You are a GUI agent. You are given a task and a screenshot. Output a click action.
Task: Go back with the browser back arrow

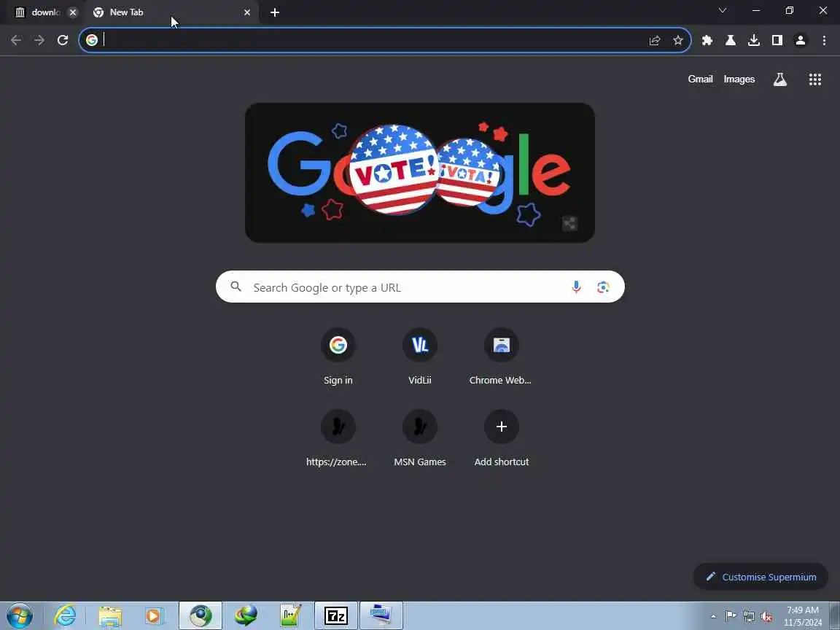tap(16, 40)
